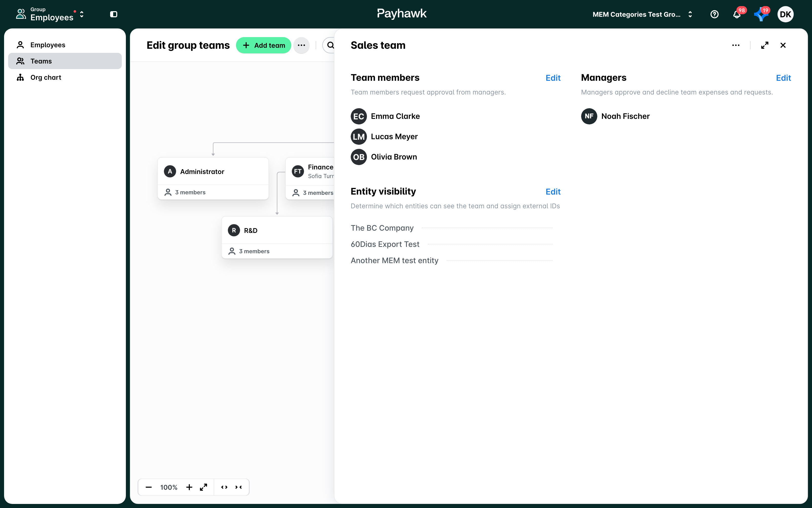Expand the Sales team panel to fullscreen
This screenshot has height=508, width=812.
(765, 45)
